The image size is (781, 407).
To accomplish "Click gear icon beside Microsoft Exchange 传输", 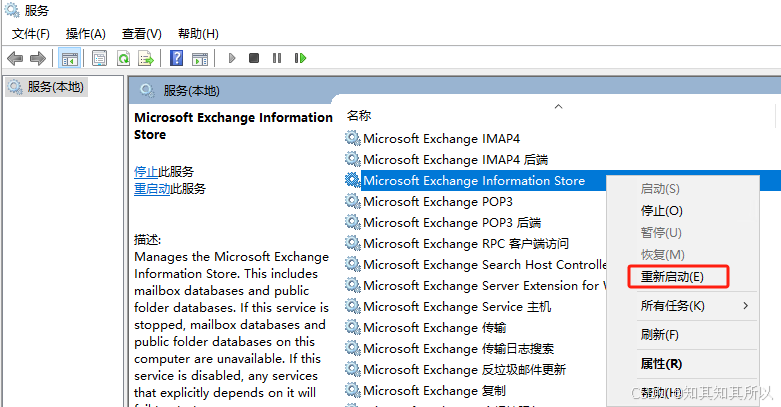I will click(x=353, y=327).
